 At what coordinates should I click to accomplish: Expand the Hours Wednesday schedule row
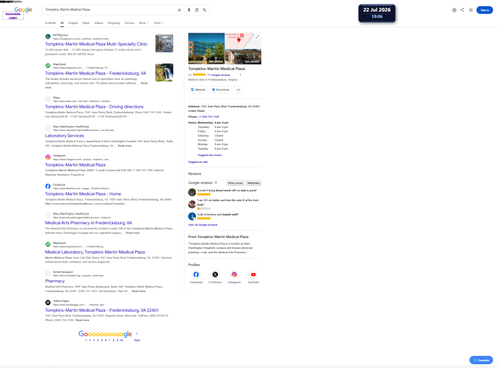click(209, 123)
